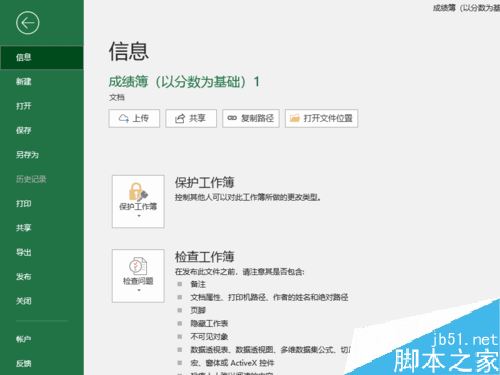
Task: Click the cloud icon on the 上传 button
Action: pos(124,118)
